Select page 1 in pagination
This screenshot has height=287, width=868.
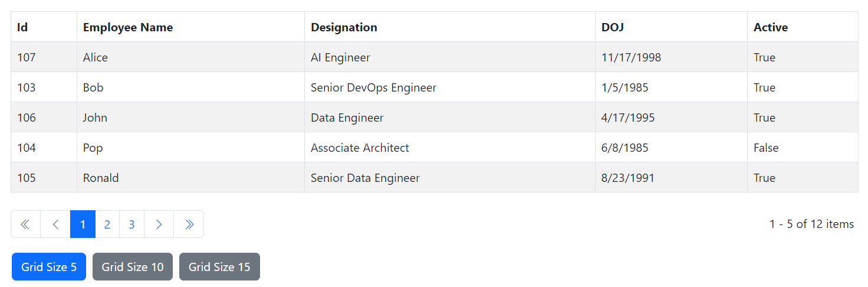83,224
